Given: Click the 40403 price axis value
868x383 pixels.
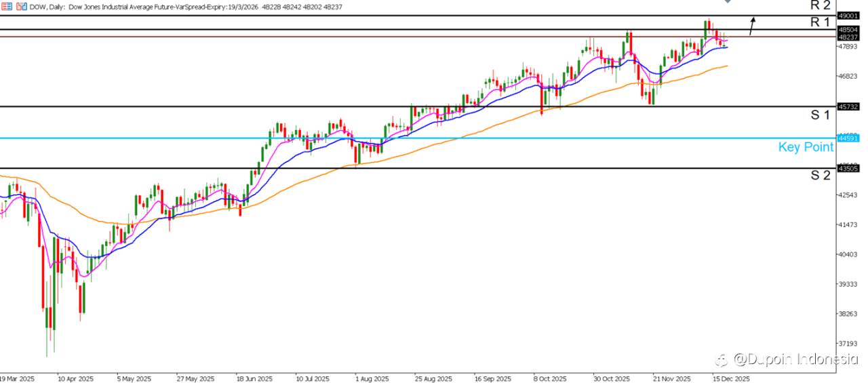Looking at the screenshot, I should 849,254.
